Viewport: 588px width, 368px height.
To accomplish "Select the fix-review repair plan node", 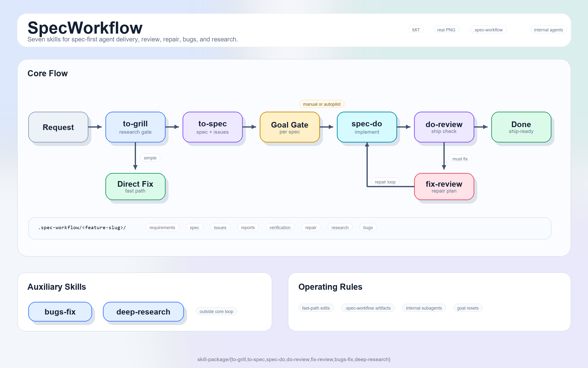I will (444, 186).
